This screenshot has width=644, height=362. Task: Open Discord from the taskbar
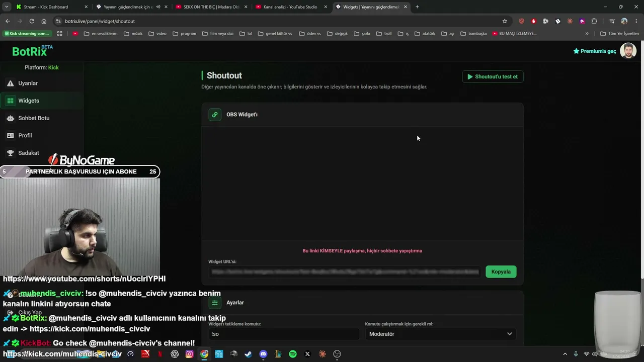point(263,354)
